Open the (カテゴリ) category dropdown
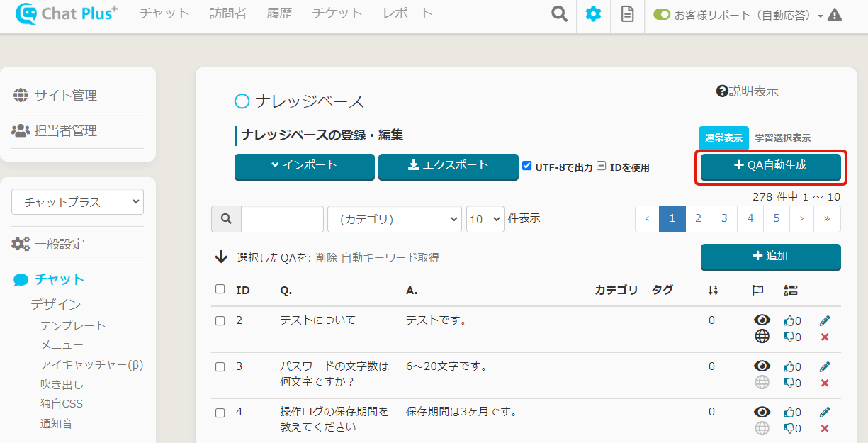 pyautogui.click(x=394, y=219)
